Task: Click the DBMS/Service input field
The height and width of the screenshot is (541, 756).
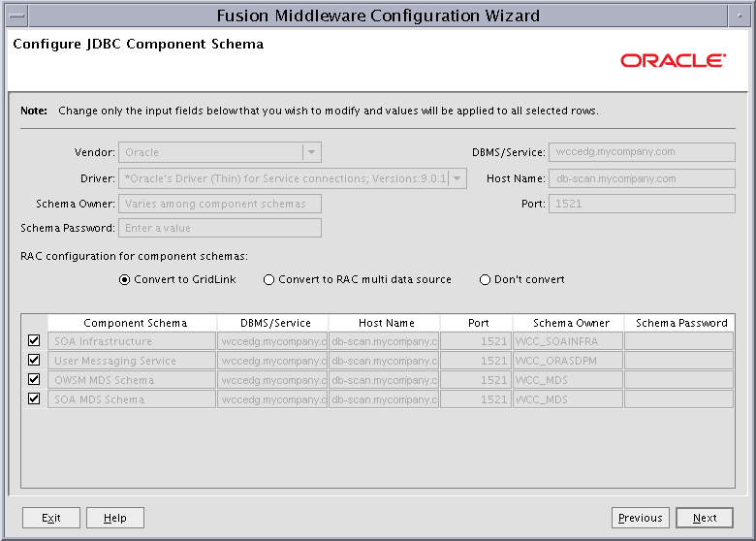Action: point(643,152)
